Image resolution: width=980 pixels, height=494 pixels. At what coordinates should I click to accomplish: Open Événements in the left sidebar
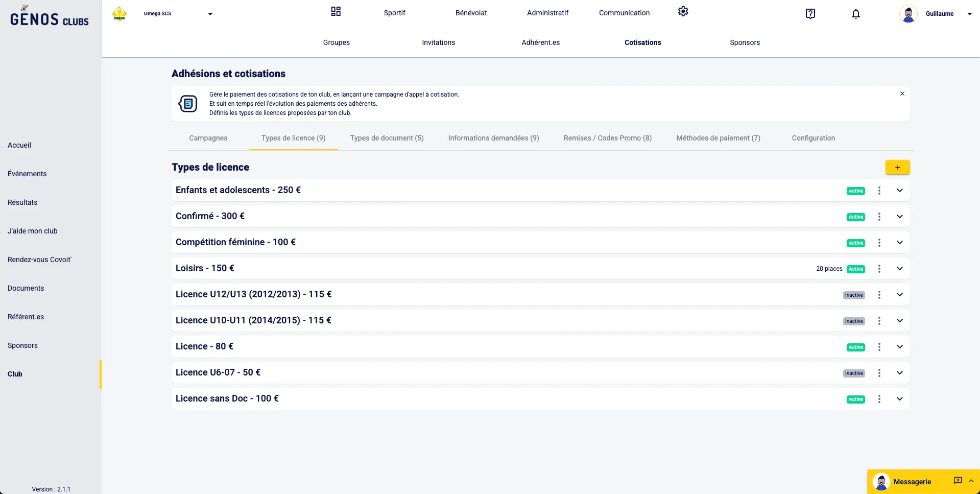(x=27, y=174)
